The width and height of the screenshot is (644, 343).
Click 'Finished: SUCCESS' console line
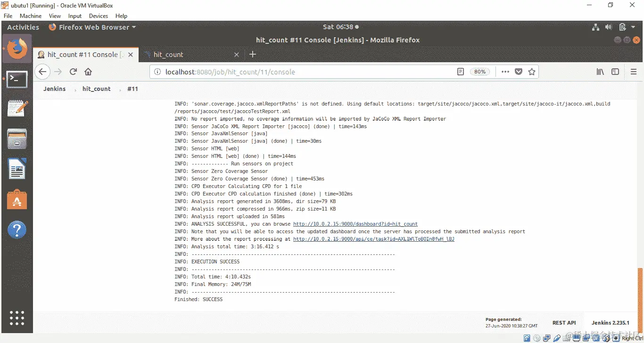click(198, 299)
